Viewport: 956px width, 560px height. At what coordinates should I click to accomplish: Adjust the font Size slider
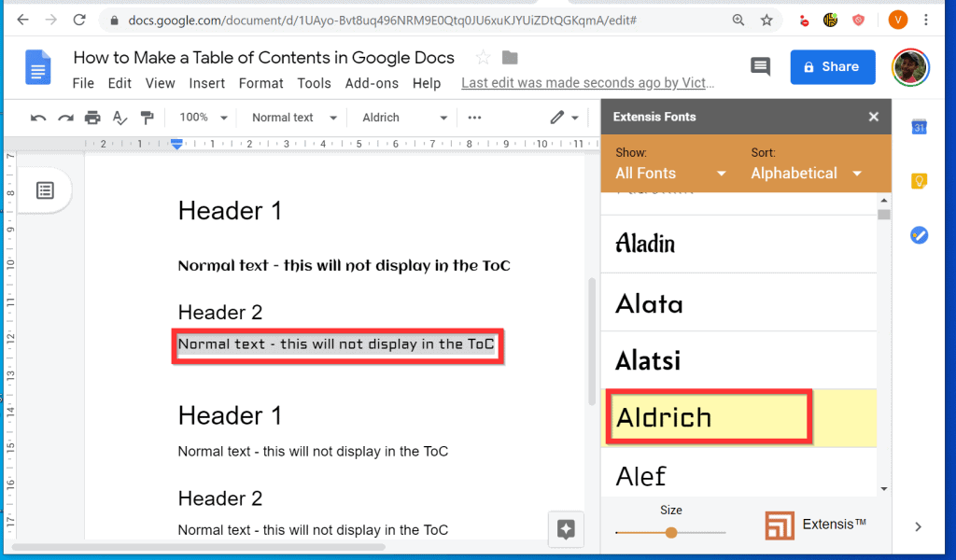tap(671, 533)
